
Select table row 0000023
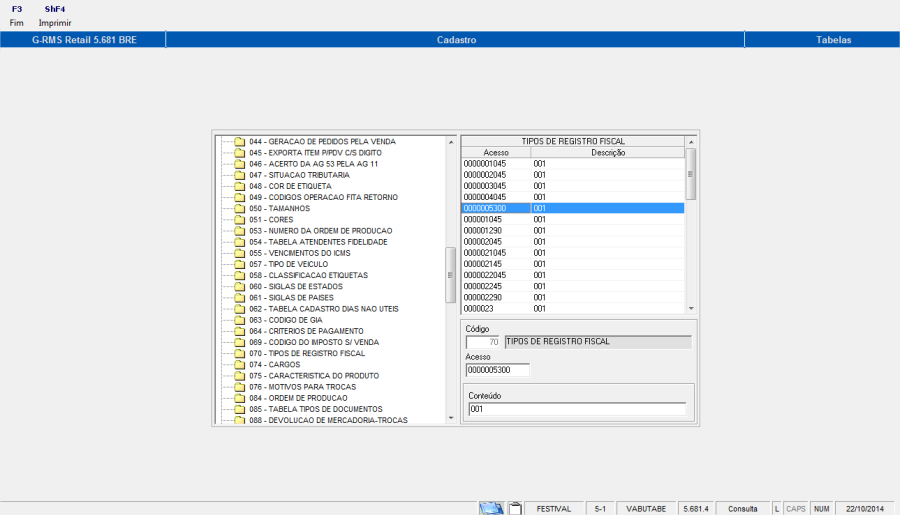click(573, 308)
